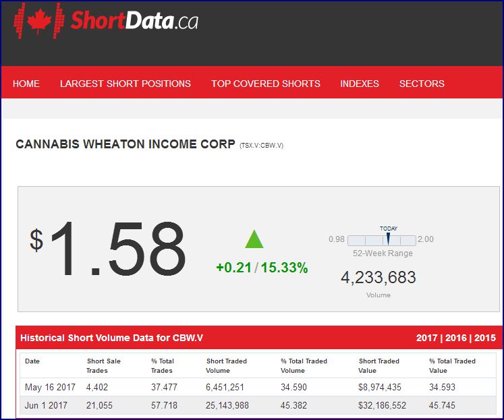Click the 4,233,683 volume figure

pos(379,278)
